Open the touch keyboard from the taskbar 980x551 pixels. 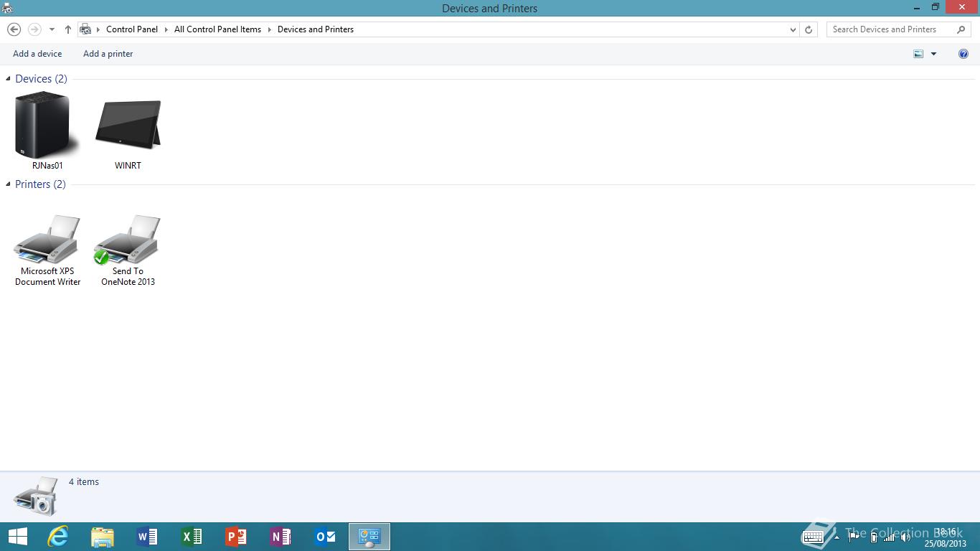coord(813,537)
